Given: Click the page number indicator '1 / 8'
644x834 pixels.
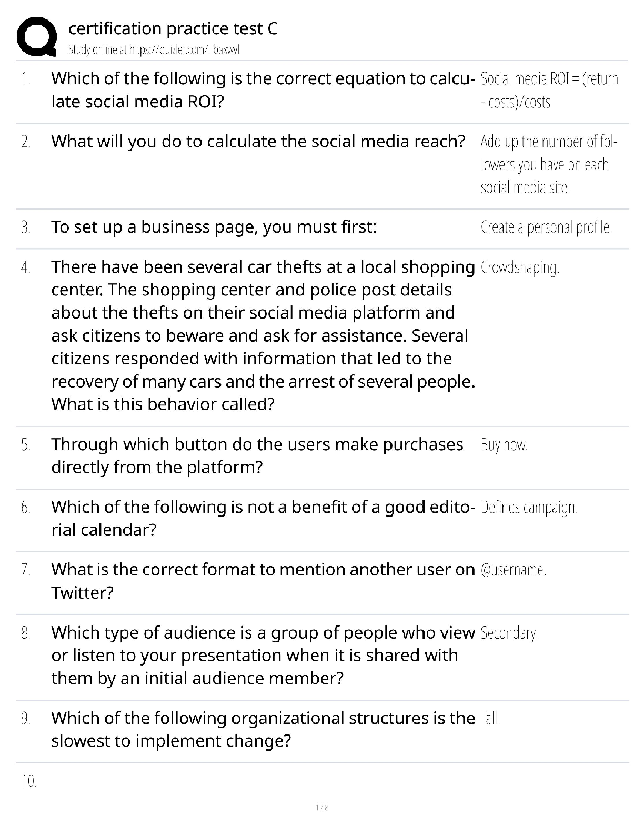Looking at the screenshot, I should tap(322, 807).
